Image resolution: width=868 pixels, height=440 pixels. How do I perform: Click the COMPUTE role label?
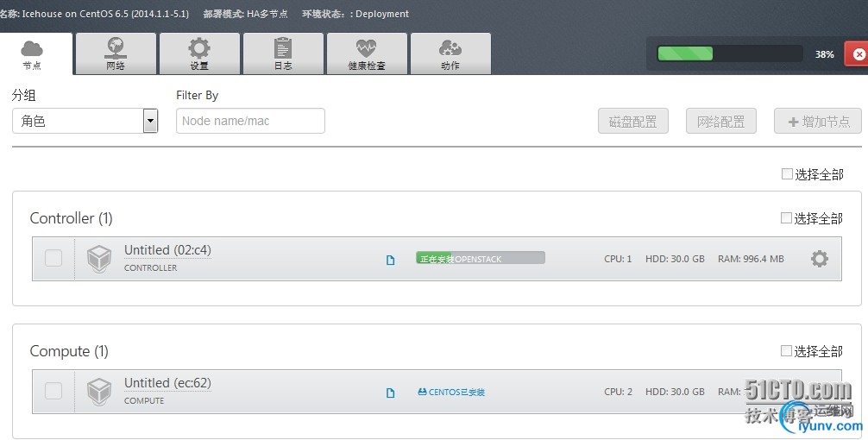pos(144,400)
